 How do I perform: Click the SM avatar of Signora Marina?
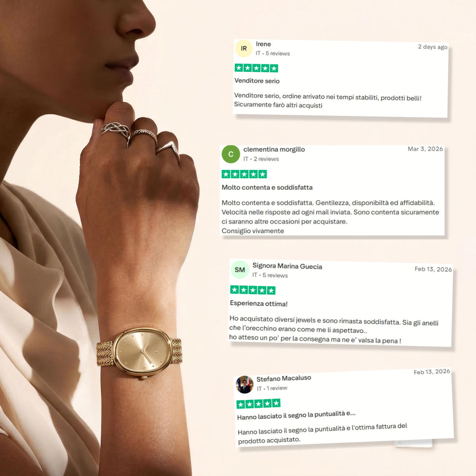tap(240, 270)
